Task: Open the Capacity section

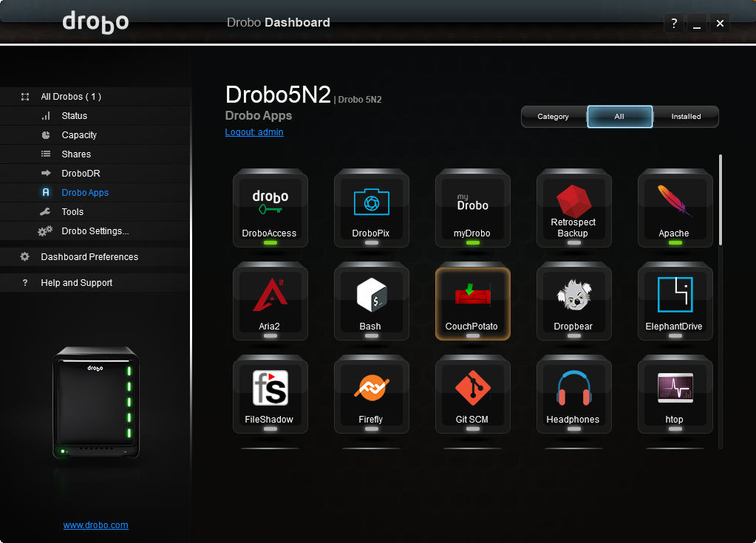Action: tap(95, 135)
